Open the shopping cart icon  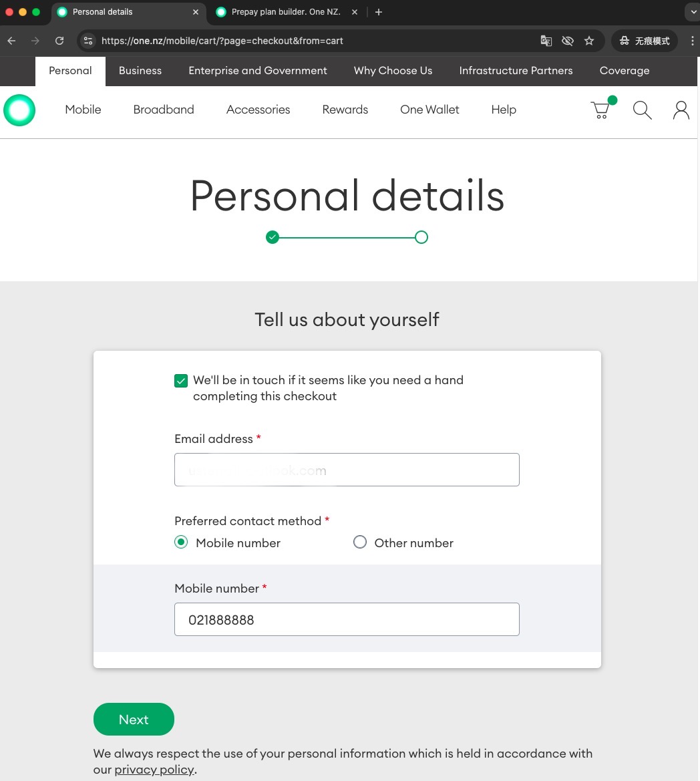602,109
